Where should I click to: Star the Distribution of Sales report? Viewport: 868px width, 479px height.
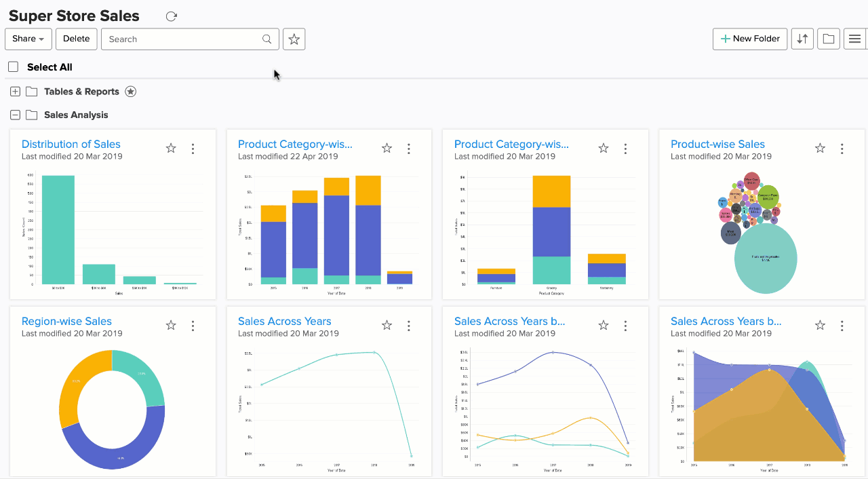click(171, 149)
